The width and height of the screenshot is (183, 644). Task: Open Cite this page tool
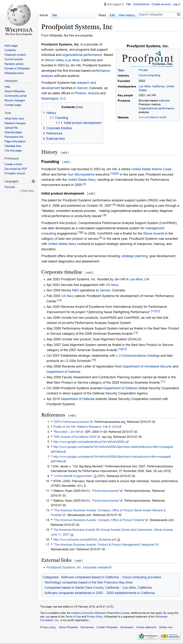[13, 151]
